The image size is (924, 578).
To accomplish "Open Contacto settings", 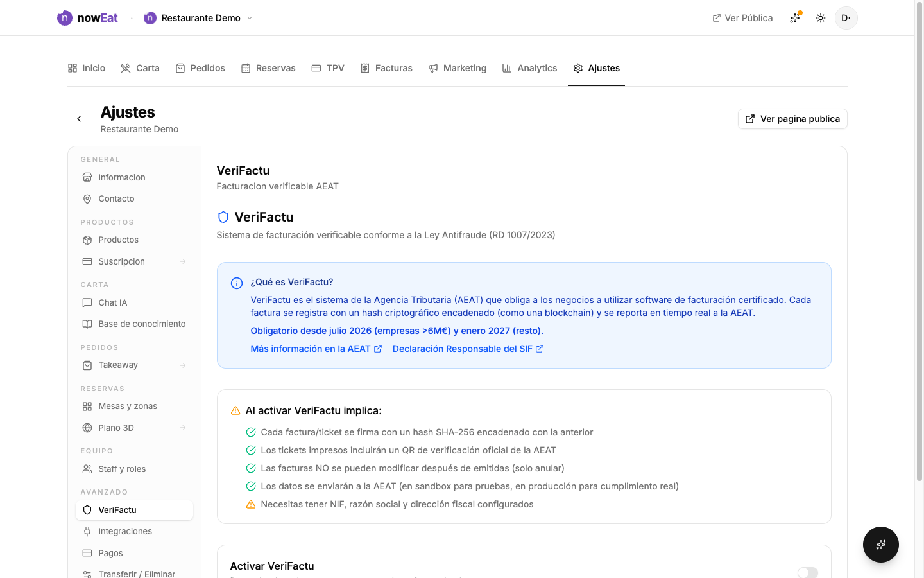I will click(x=134, y=199).
